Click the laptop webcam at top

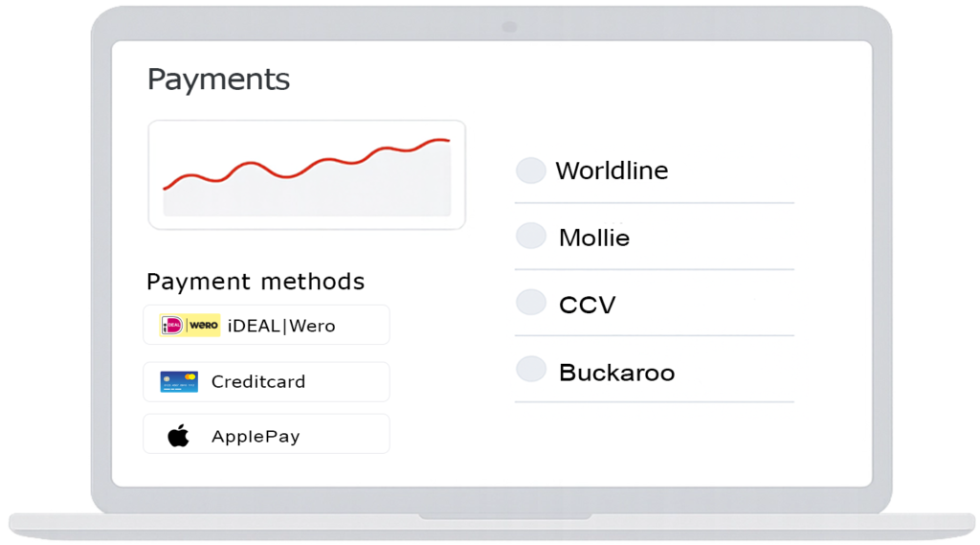[x=508, y=27]
